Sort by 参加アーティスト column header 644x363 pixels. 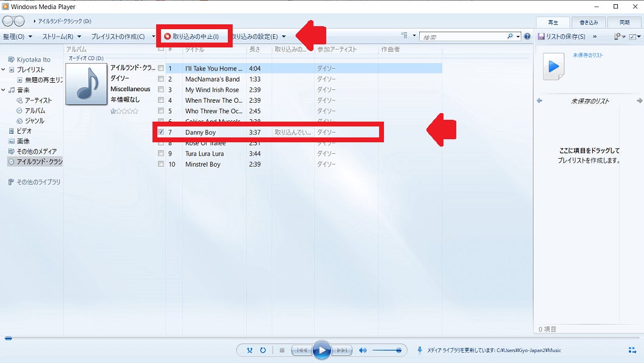pyautogui.click(x=346, y=49)
